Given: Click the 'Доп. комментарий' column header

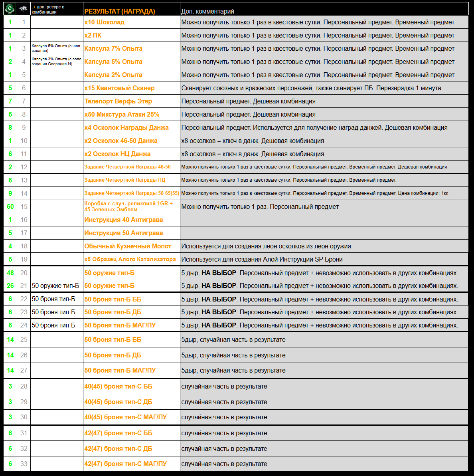Looking at the screenshot, I should tap(207, 11).
